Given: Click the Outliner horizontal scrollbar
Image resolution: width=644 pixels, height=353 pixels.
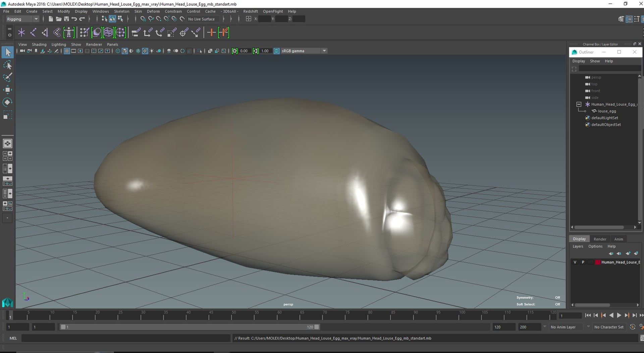Looking at the screenshot, I should click(x=599, y=227).
